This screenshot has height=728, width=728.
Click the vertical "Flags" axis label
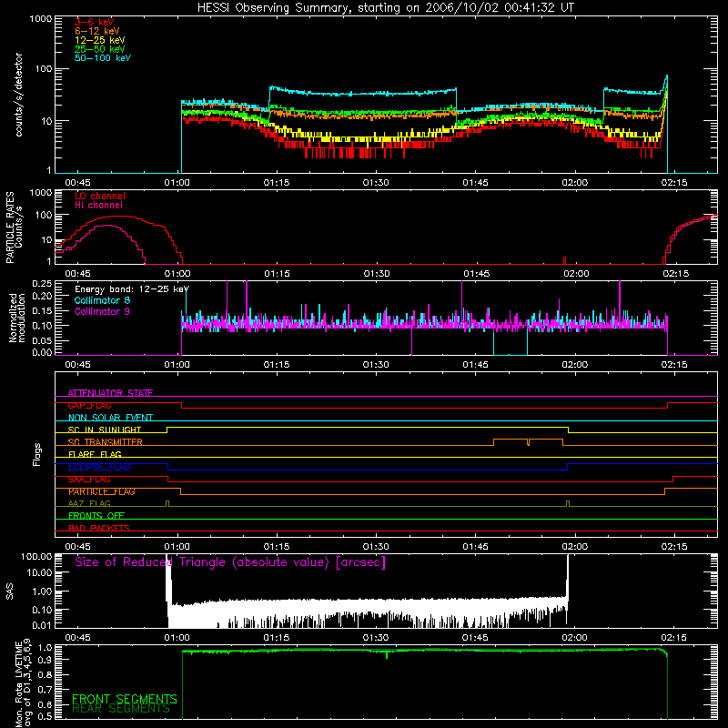click(x=37, y=454)
